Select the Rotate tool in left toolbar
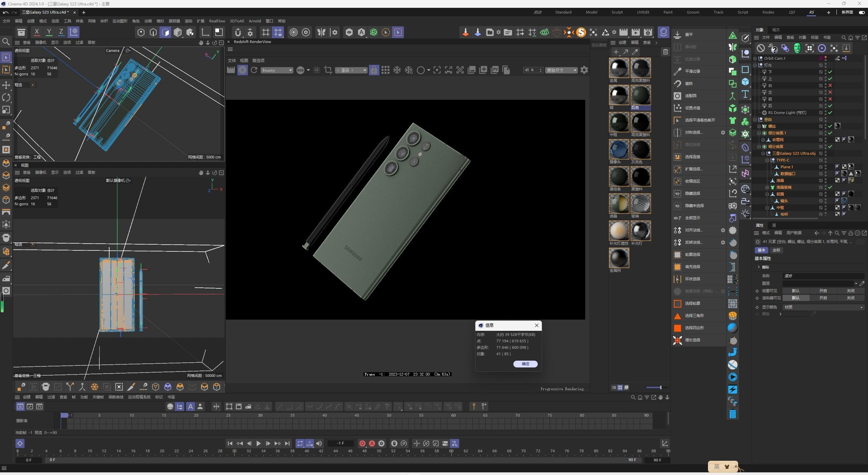Image resolution: width=868 pixels, height=475 pixels. (x=6, y=97)
